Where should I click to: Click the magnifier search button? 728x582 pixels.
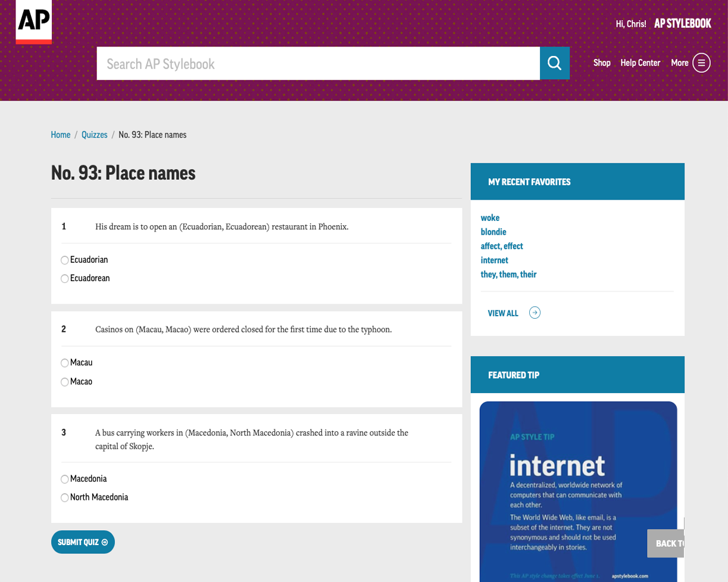tap(555, 63)
